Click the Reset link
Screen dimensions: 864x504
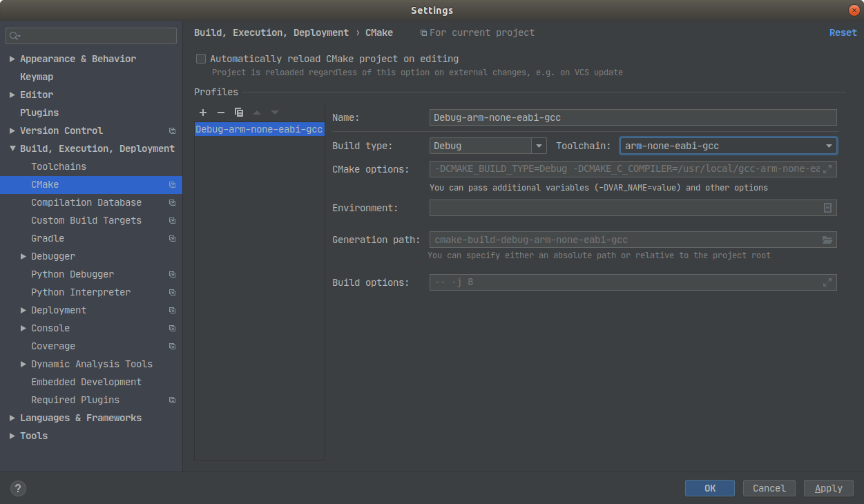pyautogui.click(x=843, y=32)
